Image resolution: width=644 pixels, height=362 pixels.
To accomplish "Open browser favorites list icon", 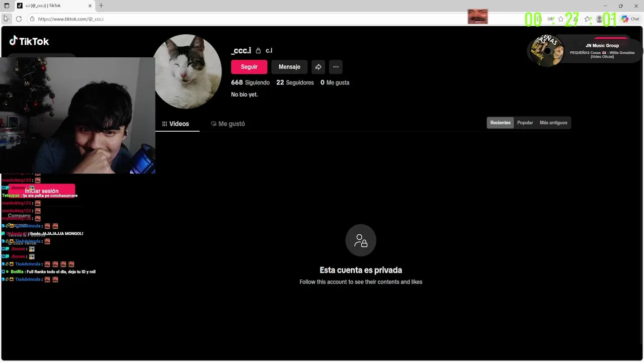I will pyautogui.click(x=587, y=19).
